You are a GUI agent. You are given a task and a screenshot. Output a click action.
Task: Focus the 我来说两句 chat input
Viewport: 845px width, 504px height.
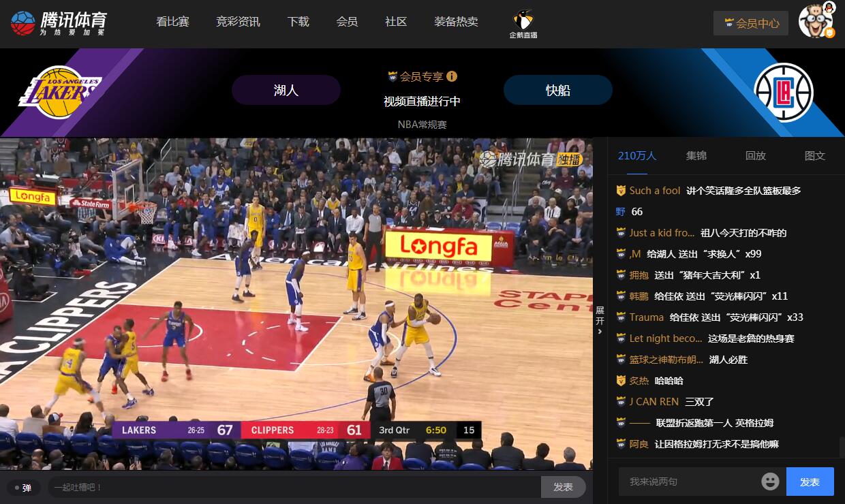tap(688, 482)
